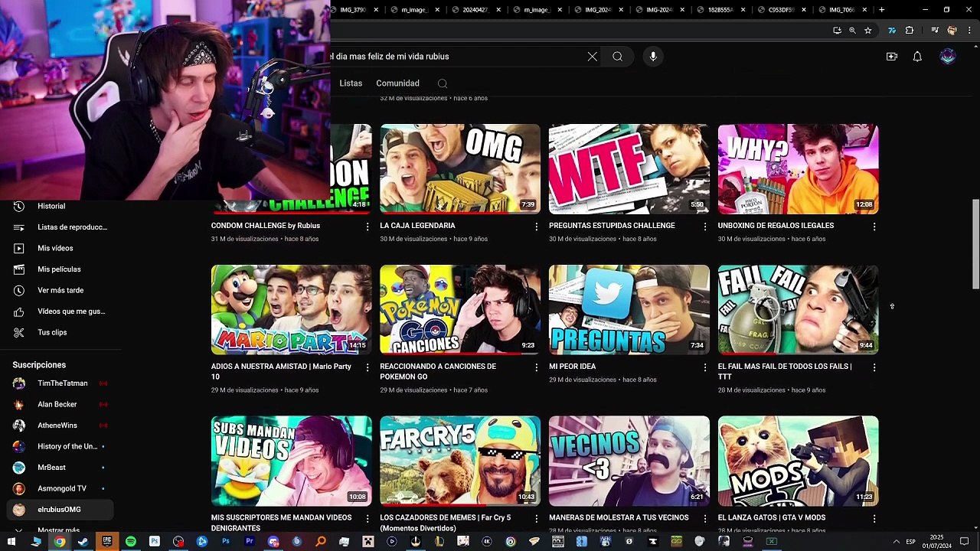The image size is (980, 551).
Task: Play the Pokemon GO Canciones thumbnail
Action: pos(460,310)
